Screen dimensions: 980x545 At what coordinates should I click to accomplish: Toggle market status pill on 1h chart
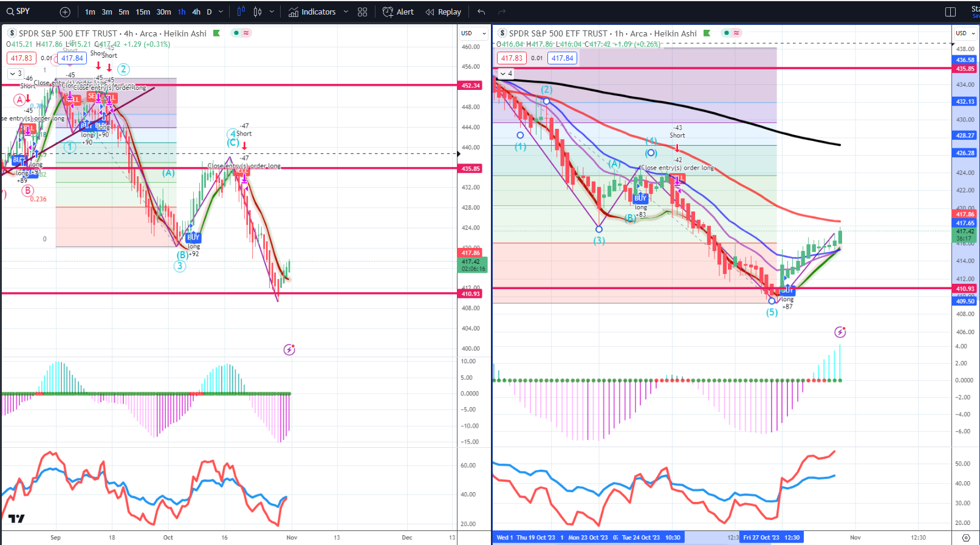click(732, 33)
